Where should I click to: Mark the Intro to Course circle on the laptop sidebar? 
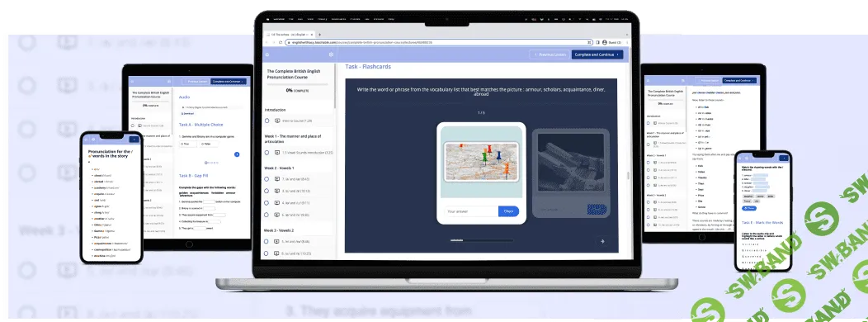267,121
